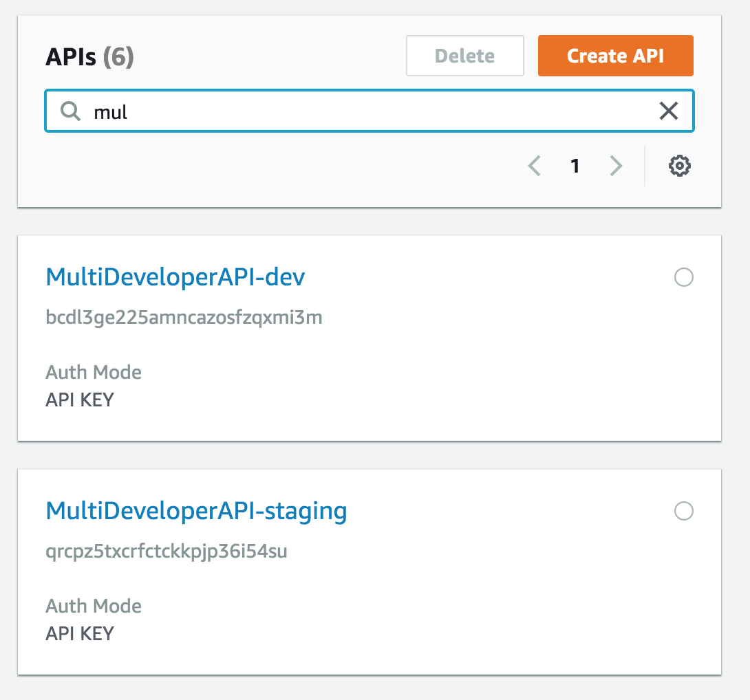750x700 pixels.
Task: Click the API KEY value under MultiDeveloperAPI-staging
Action: click(80, 633)
